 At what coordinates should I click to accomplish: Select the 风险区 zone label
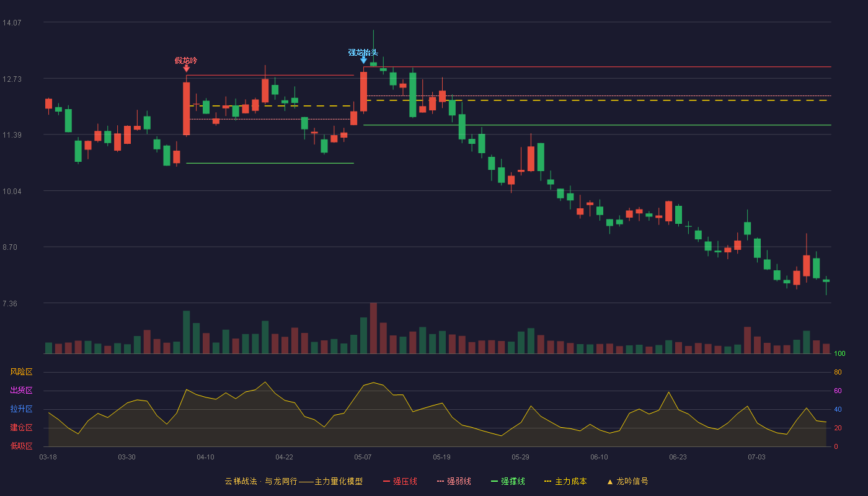tap(21, 372)
